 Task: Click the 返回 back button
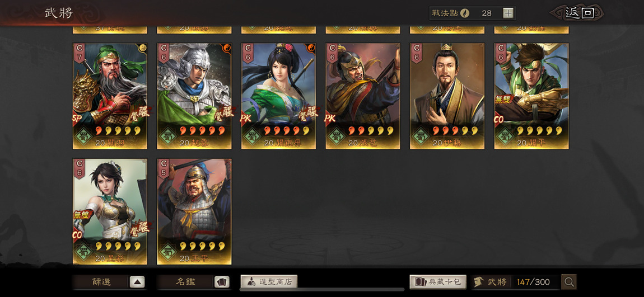point(579,13)
